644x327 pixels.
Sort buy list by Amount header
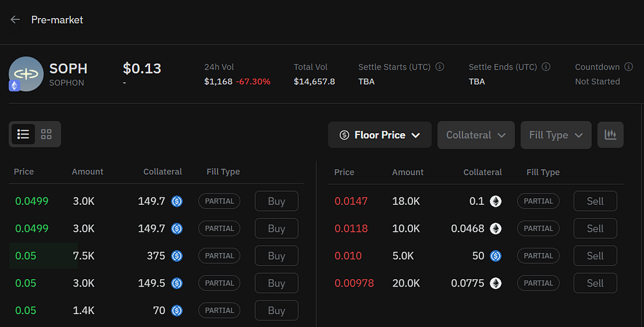tap(88, 171)
